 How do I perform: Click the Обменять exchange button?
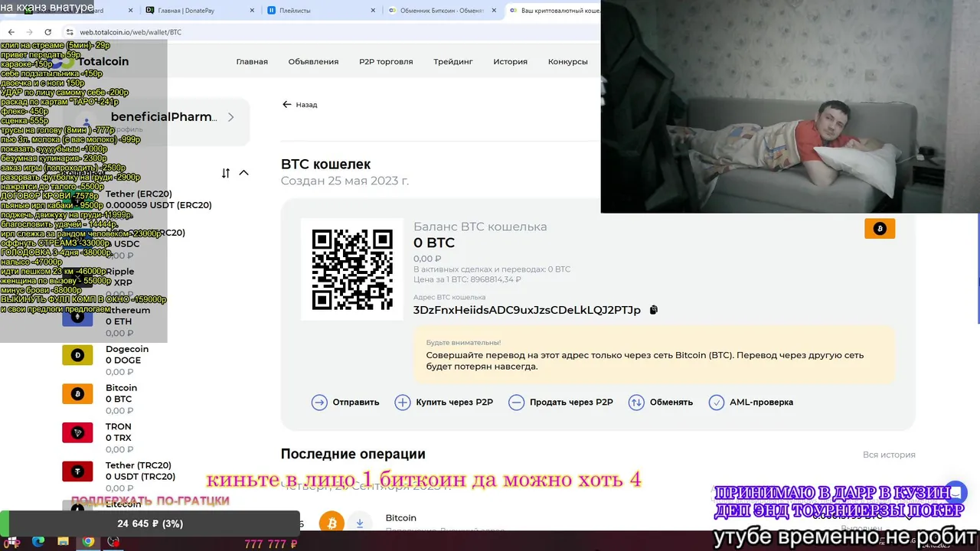click(x=660, y=402)
